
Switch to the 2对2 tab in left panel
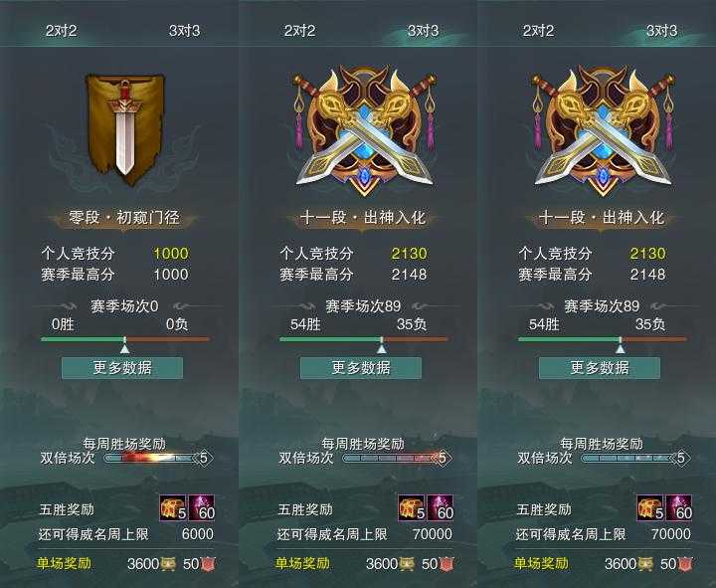[x=62, y=31]
